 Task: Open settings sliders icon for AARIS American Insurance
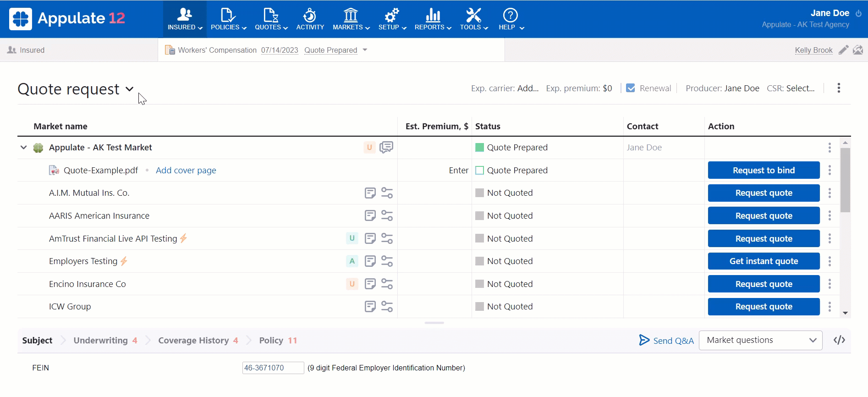pyautogui.click(x=387, y=215)
